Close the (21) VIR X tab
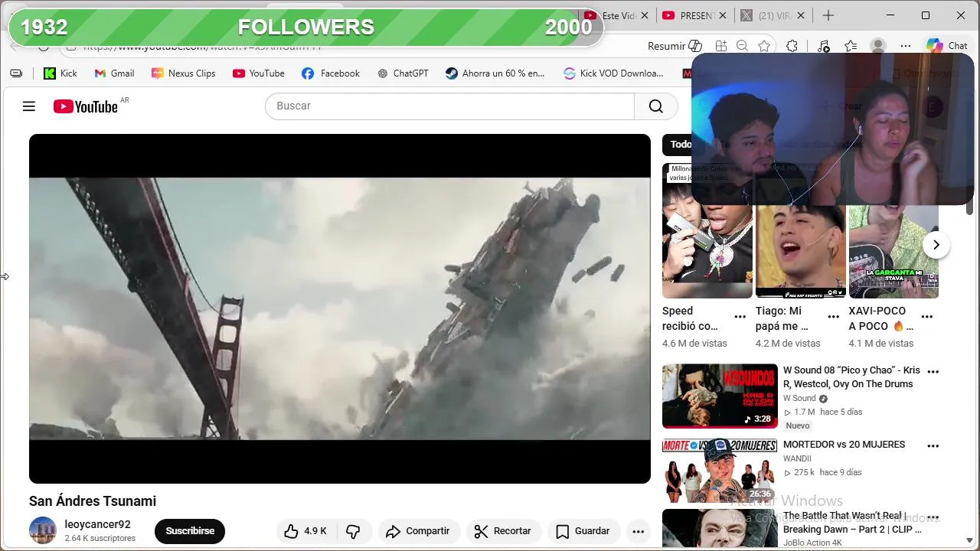980x551 pixels. pyautogui.click(x=802, y=15)
